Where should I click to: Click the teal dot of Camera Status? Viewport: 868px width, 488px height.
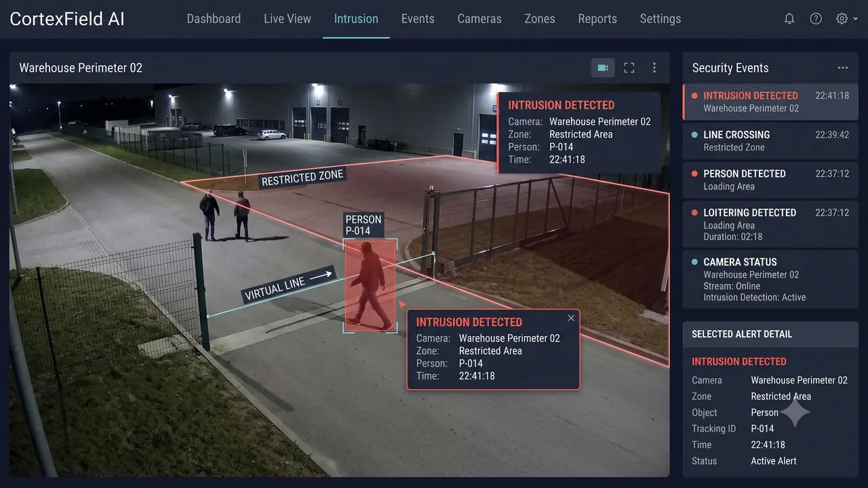(694, 262)
